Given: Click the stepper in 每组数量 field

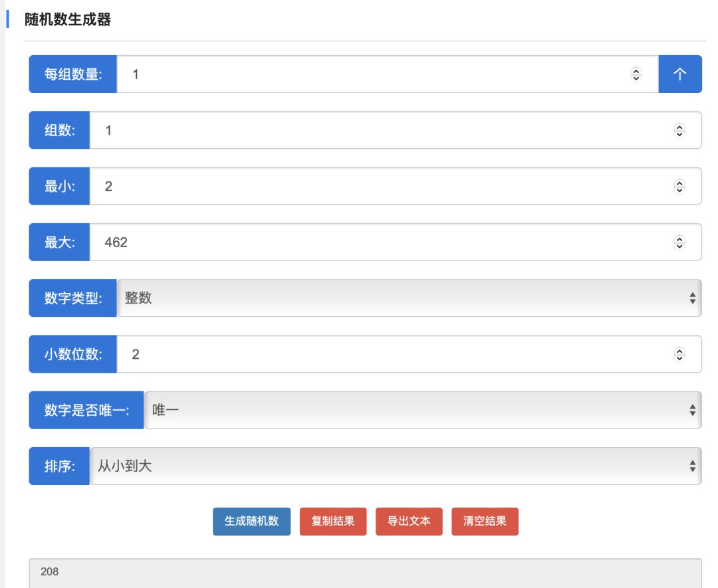Looking at the screenshot, I should click(x=636, y=74).
